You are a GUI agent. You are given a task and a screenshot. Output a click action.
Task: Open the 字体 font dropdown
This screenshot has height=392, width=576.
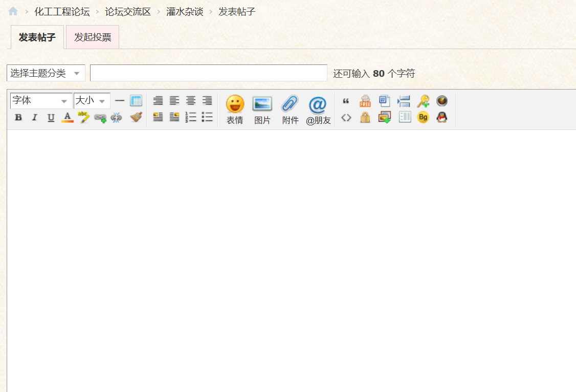(x=41, y=101)
